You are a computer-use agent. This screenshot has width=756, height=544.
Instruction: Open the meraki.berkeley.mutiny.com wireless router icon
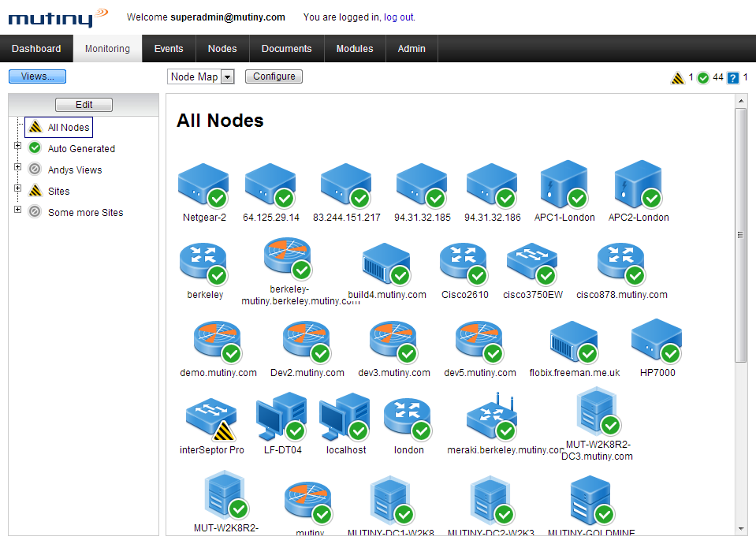(492, 416)
